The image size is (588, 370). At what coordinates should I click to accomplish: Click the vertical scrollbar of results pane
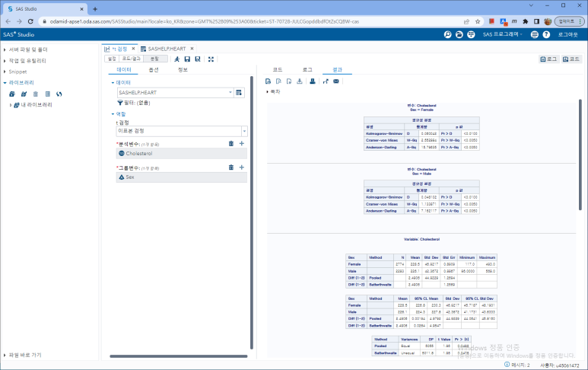(580, 155)
